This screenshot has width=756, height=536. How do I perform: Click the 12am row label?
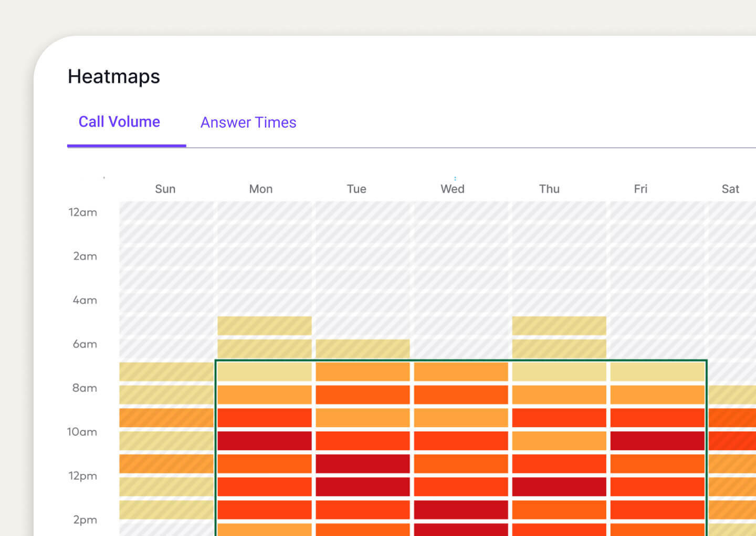click(x=83, y=212)
